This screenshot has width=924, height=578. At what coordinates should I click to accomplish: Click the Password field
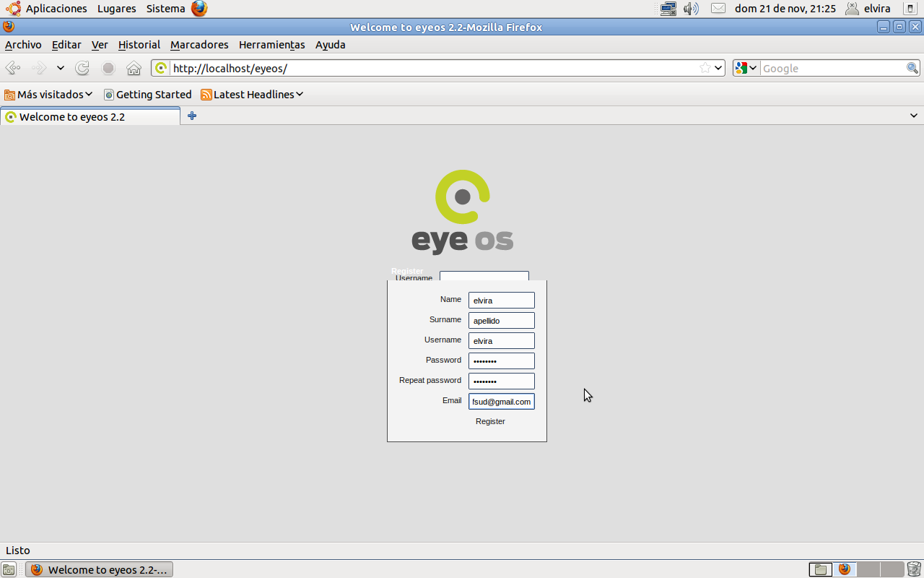pyautogui.click(x=502, y=361)
